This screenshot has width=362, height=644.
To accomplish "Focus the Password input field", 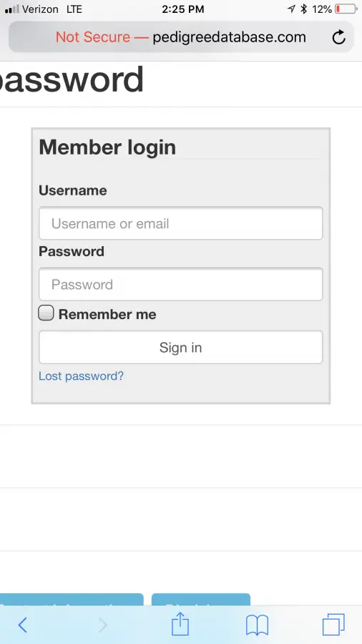I will click(180, 284).
